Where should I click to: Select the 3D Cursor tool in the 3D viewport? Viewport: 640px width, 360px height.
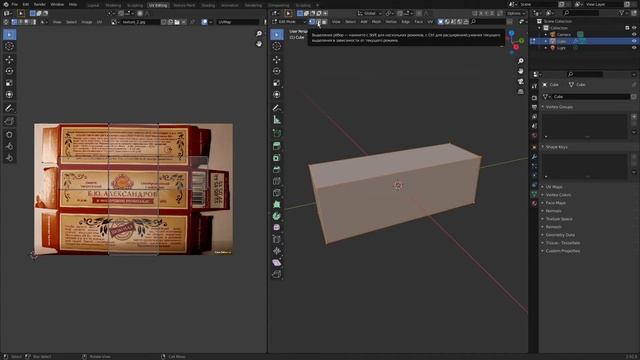pos(277,46)
